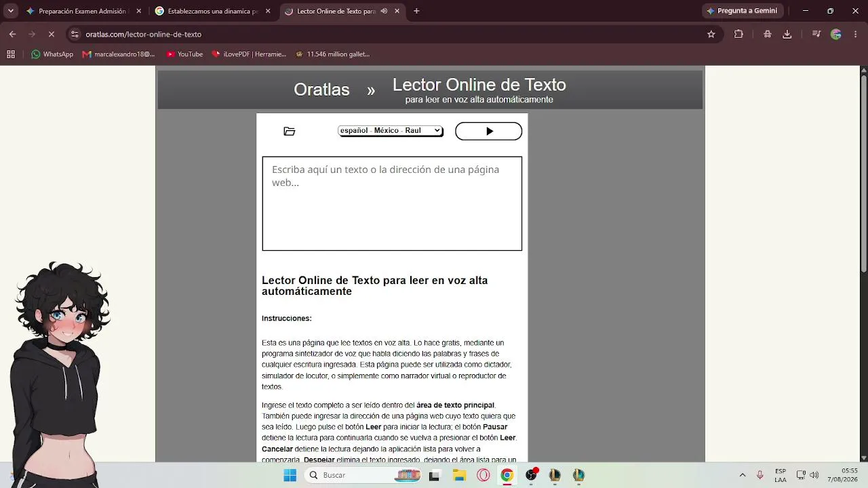This screenshot has height=488, width=868.
Task: Open the media controls icon
Action: (x=816, y=34)
